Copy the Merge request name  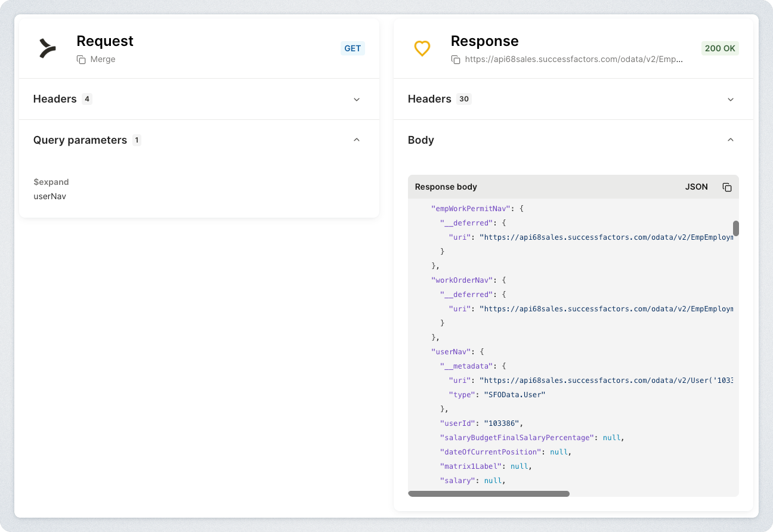(x=81, y=60)
